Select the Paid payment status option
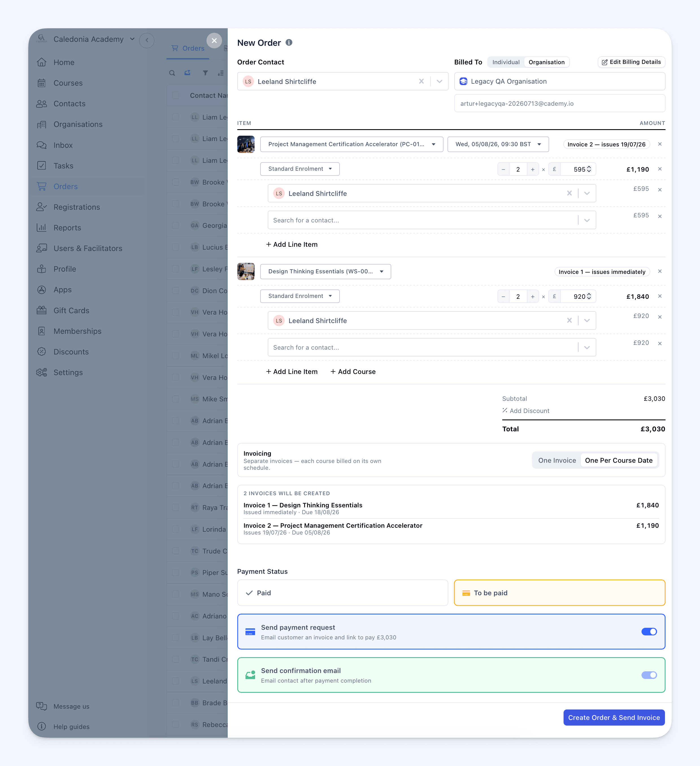This screenshot has height=766, width=700. [343, 593]
